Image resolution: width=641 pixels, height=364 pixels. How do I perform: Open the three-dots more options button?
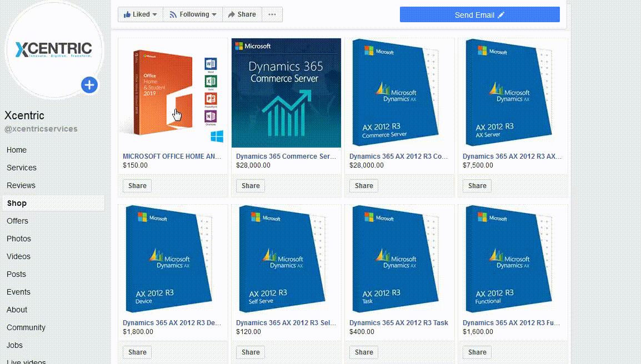[272, 14]
